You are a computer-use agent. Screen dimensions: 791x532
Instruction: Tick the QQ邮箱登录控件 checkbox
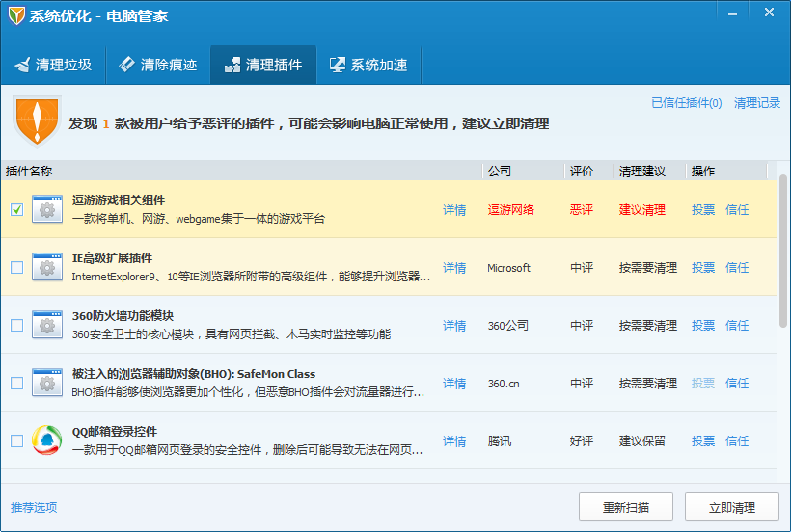click(16, 440)
